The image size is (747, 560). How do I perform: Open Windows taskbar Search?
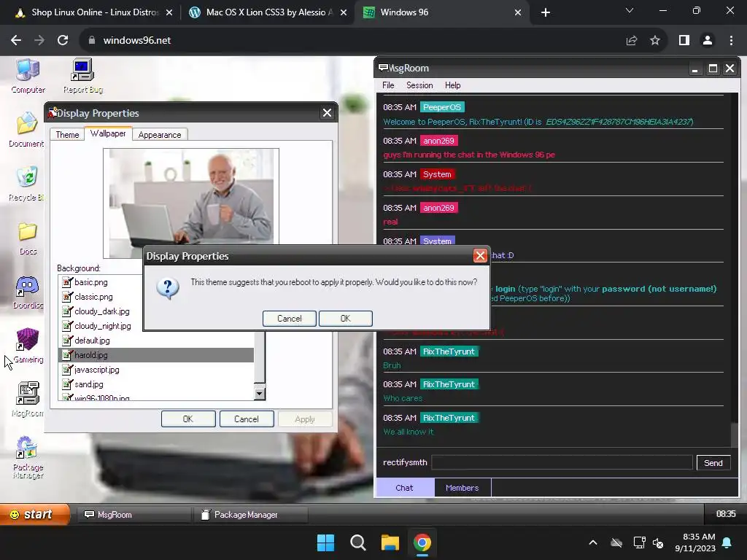357,542
